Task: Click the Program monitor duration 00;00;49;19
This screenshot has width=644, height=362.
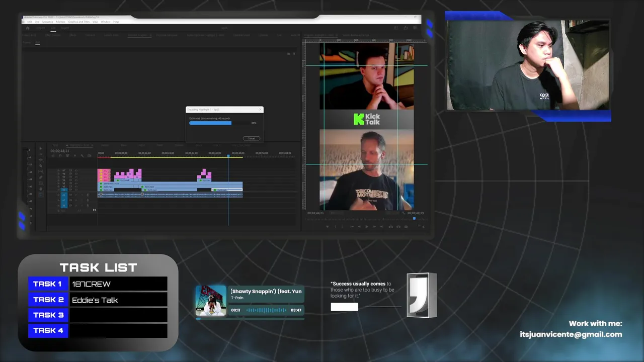Action: point(416,213)
